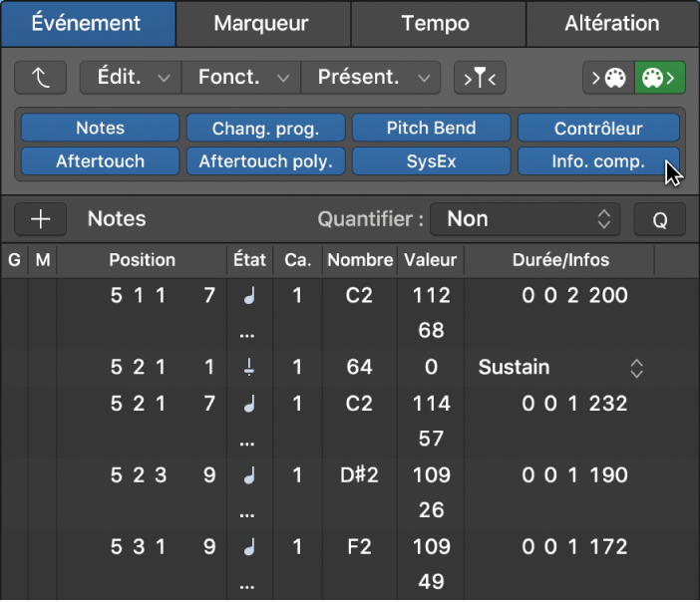Select the D#2 note number cell
This screenshot has width=700, height=602.
pos(359,475)
